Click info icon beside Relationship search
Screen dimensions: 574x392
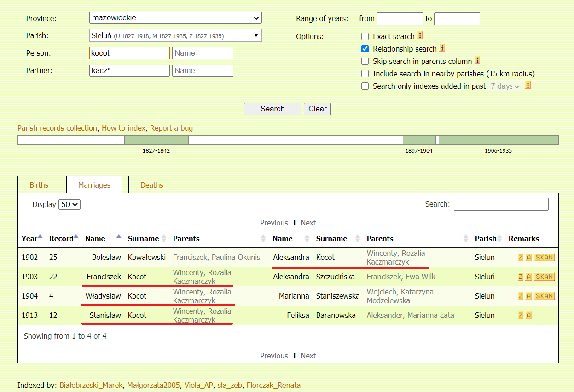tap(442, 48)
